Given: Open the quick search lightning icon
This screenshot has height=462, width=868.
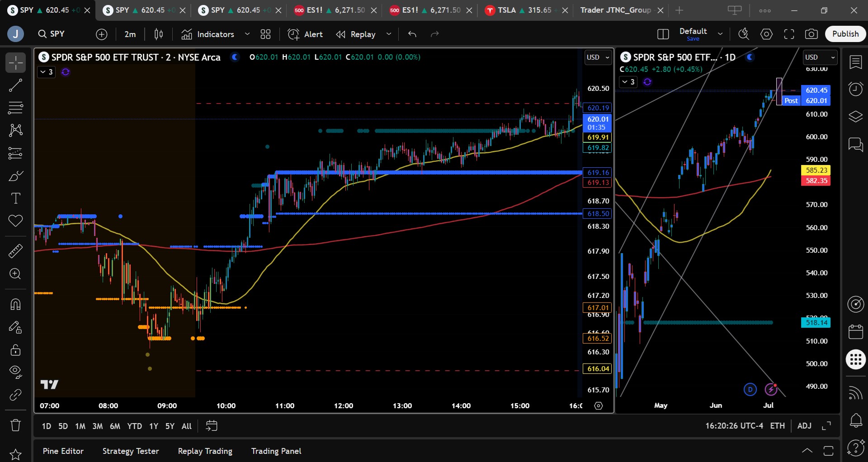Looking at the screenshot, I should [744, 34].
